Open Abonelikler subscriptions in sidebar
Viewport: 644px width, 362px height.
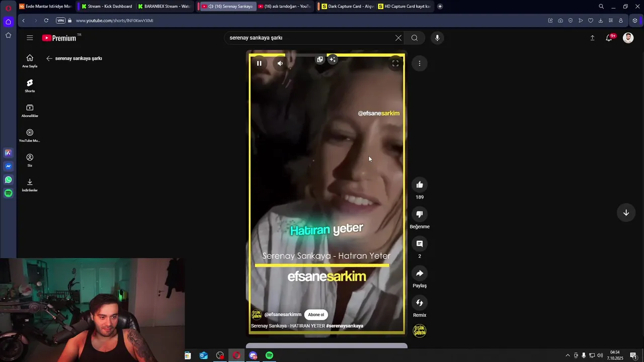(30, 111)
